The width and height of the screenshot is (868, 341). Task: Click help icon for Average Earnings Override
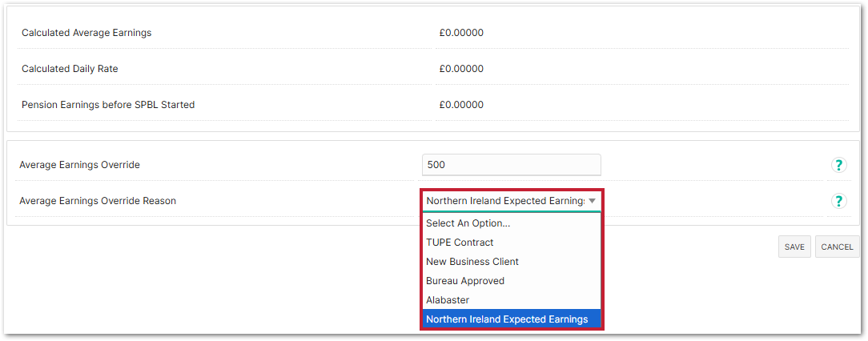[x=838, y=165]
